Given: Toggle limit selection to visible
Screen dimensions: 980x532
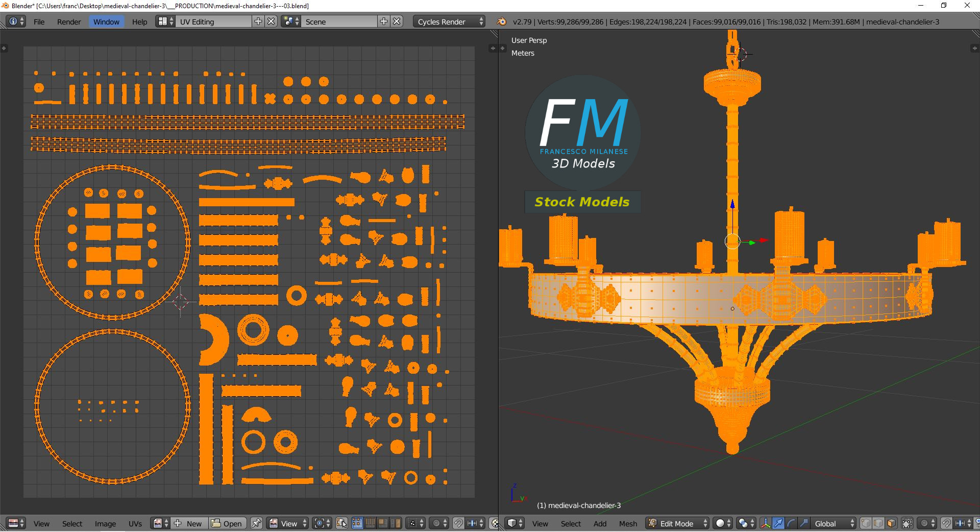Looking at the screenshot, I should (907, 523).
